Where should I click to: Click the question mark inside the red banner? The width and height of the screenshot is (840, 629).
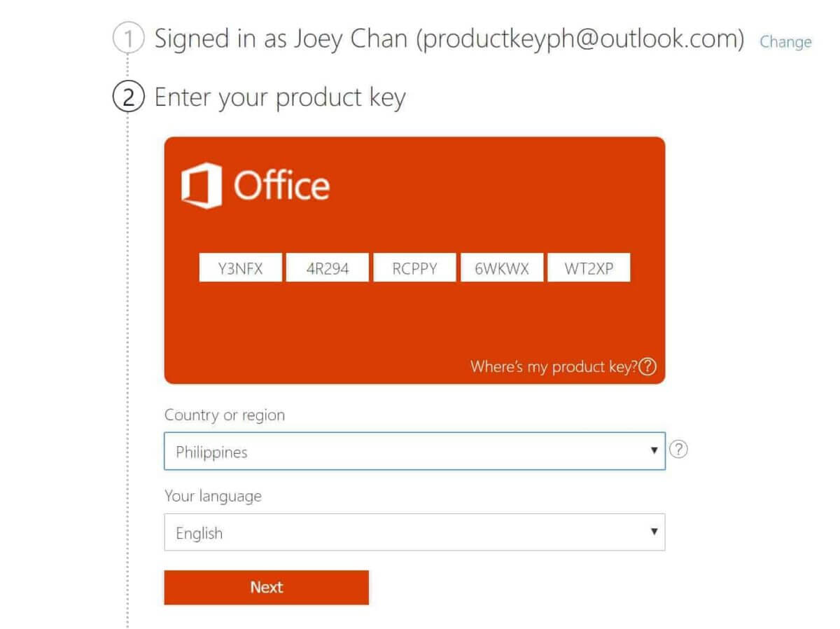coord(651,366)
